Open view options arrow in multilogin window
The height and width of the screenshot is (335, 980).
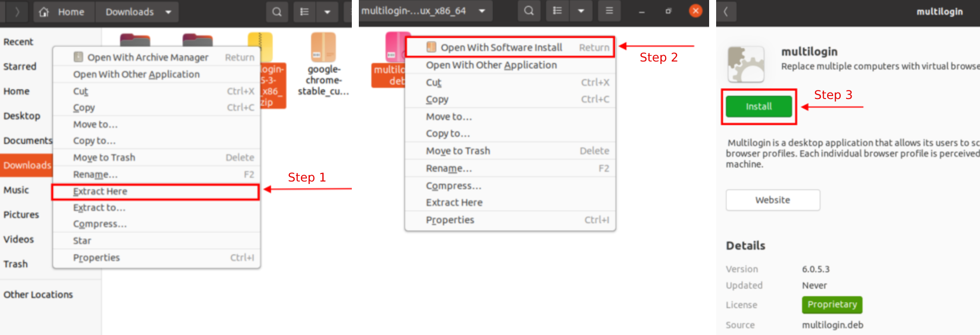pos(581,10)
